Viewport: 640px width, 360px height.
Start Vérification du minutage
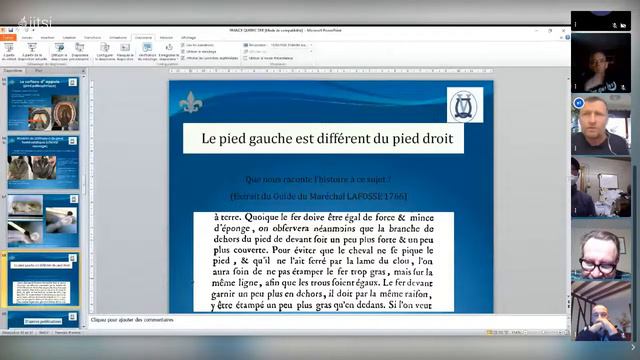pos(147,52)
